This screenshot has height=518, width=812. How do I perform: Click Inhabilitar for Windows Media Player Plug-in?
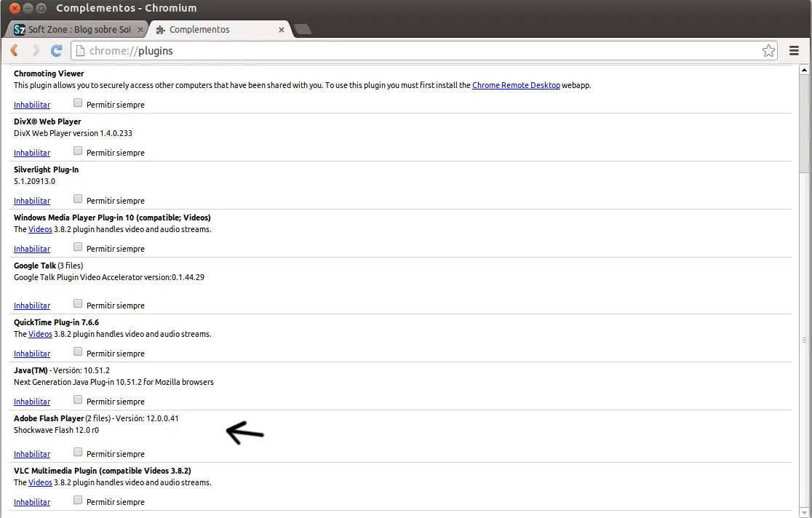pyautogui.click(x=32, y=249)
